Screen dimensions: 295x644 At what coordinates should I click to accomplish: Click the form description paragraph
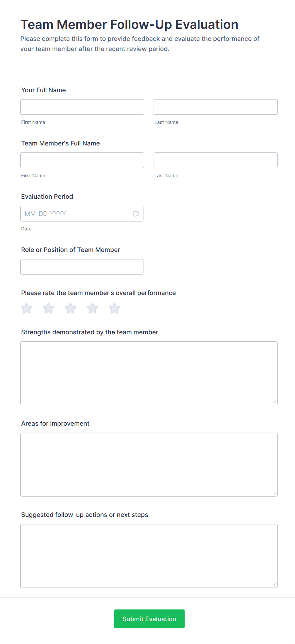point(140,44)
